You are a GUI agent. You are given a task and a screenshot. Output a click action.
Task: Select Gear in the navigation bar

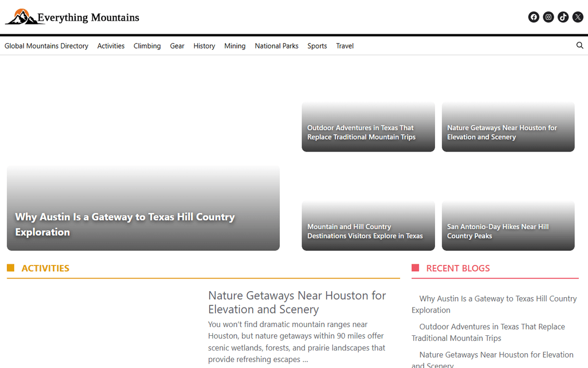[177, 46]
